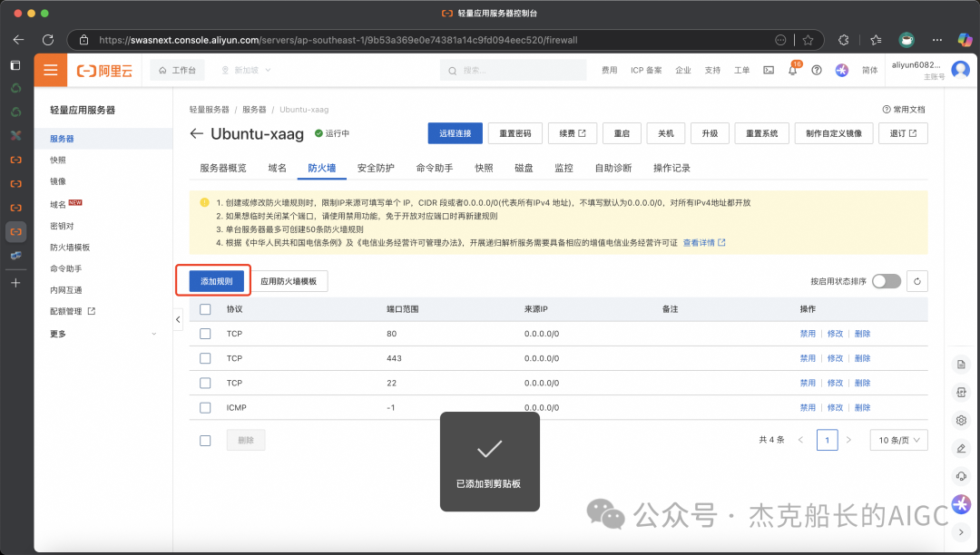The image size is (980, 555).
Task: Go back using arrow beside Ubuntu-xaag
Action: coord(197,133)
